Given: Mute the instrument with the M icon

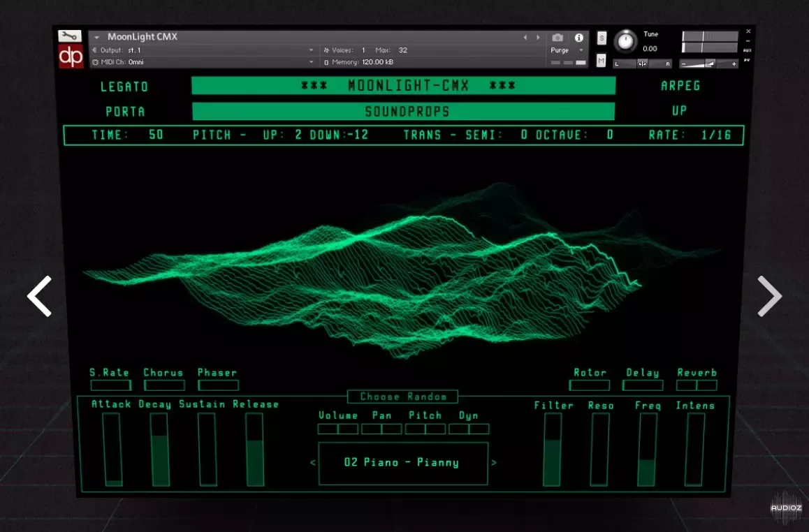Looking at the screenshot, I should (601, 61).
